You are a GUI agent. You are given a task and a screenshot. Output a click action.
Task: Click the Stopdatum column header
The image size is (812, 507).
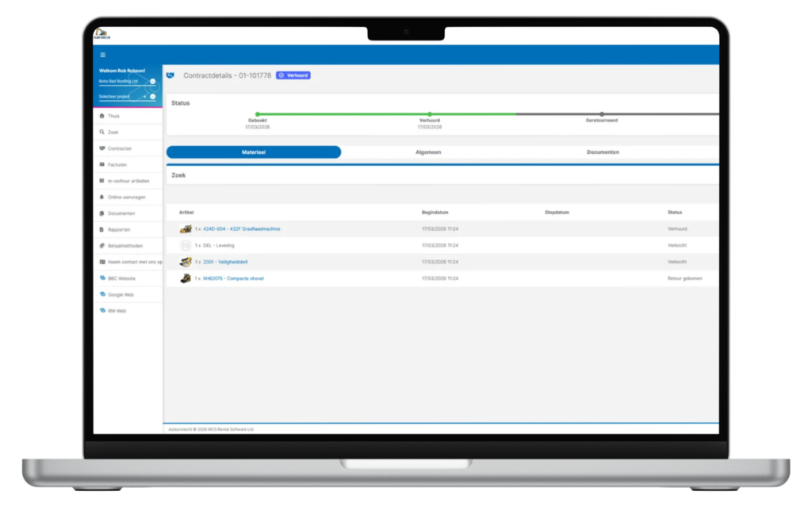pos(557,213)
